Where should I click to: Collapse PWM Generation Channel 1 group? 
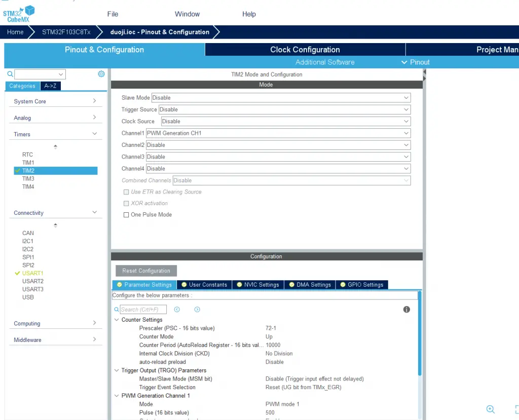point(117,396)
